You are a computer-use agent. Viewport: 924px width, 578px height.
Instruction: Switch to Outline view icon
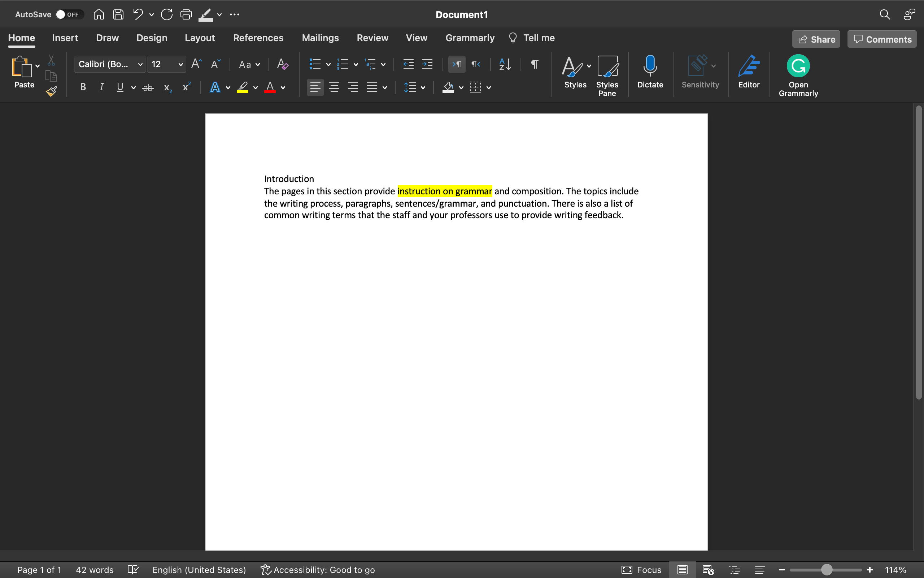coord(734,570)
